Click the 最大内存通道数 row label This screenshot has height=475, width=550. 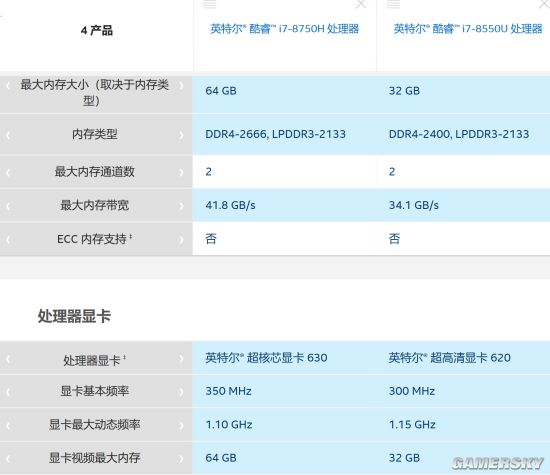click(94, 172)
